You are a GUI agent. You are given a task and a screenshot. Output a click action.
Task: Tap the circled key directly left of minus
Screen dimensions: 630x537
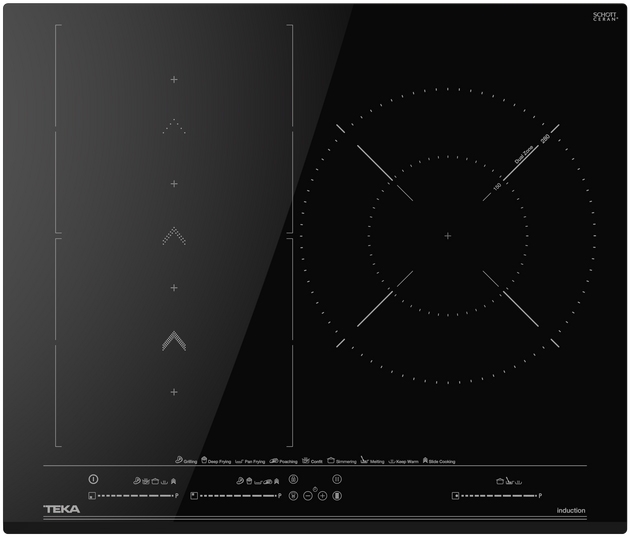(x=293, y=496)
